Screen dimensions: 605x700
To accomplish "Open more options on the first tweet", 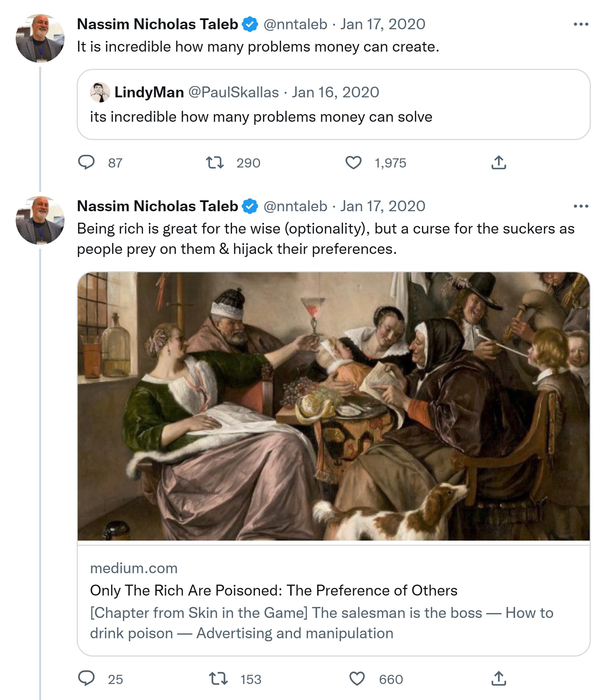I will pos(581,24).
